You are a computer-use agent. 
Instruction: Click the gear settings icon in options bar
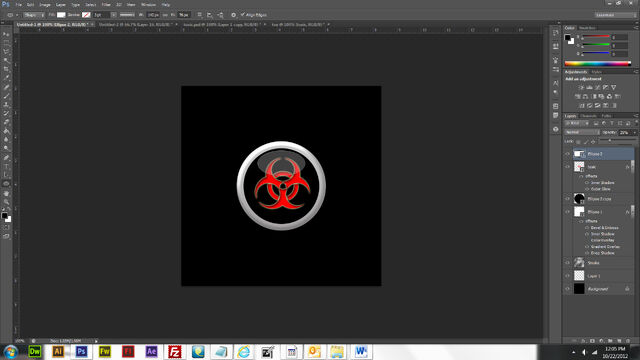point(233,15)
